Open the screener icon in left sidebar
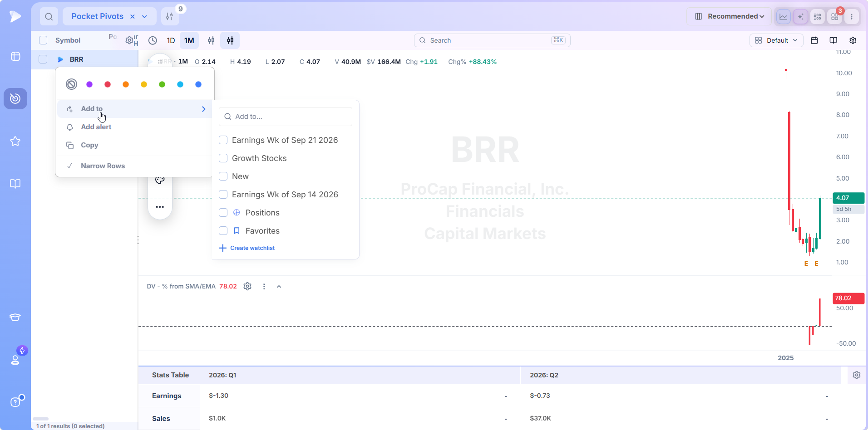The image size is (868, 430). (x=15, y=56)
